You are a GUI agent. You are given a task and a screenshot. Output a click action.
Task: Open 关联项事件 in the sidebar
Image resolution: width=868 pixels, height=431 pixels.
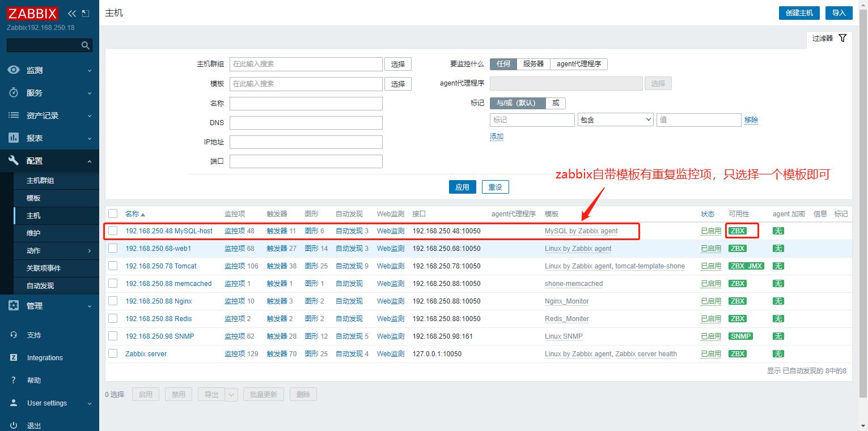(44, 268)
